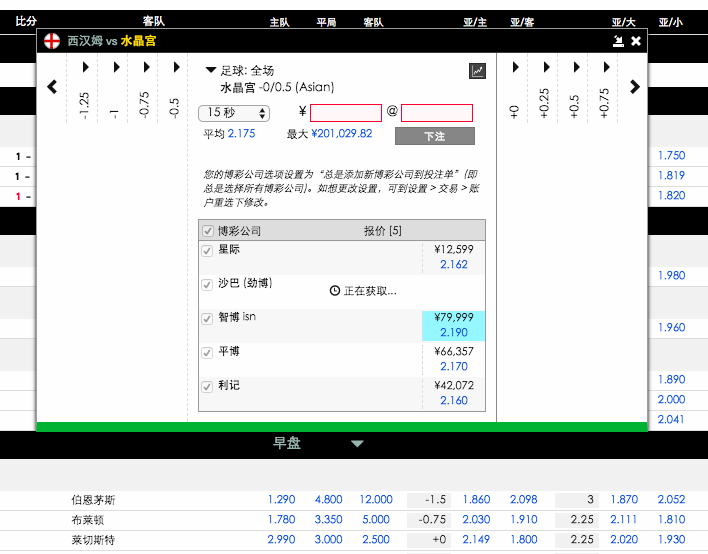
Task: Uncheck the 星际 bookmaker checkbox
Action: tap(208, 250)
